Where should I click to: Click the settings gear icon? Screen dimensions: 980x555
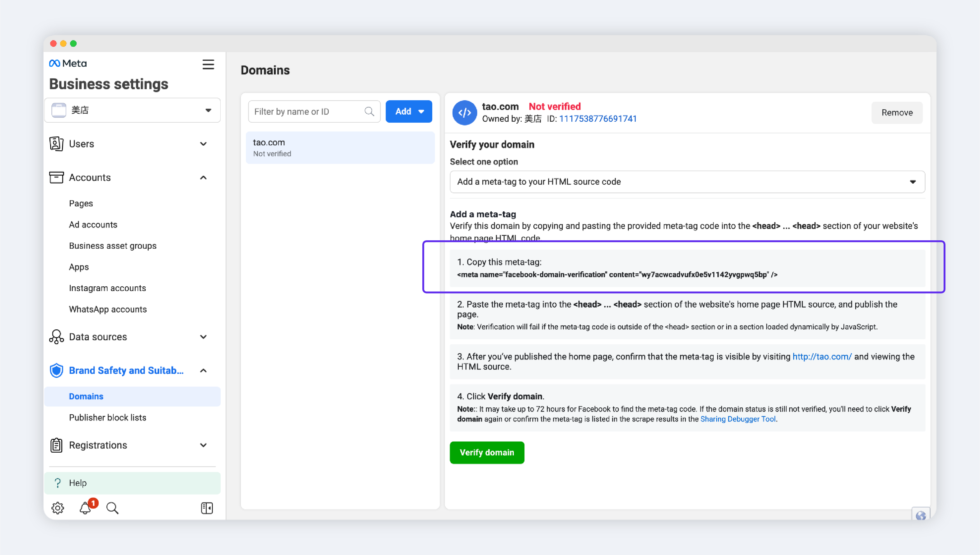point(58,508)
